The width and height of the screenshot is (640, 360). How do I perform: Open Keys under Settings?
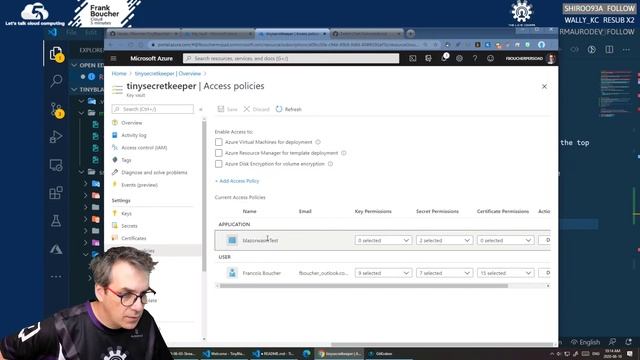point(126,213)
